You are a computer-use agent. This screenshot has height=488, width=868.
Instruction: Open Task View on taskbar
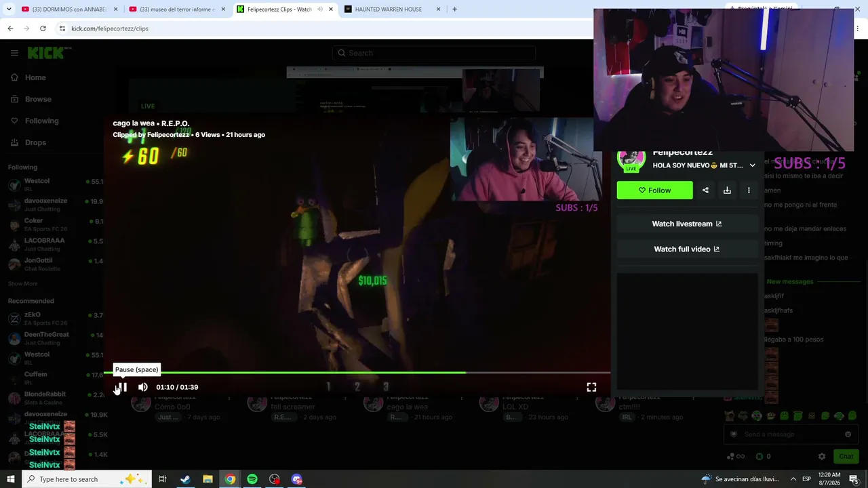[163, 479]
